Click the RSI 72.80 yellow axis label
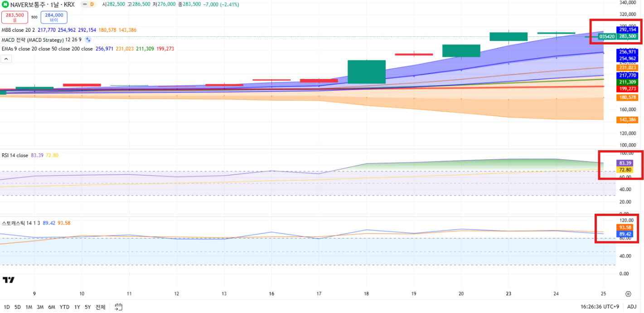This screenshot has height=313, width=644. pyautogui.click(x=625, y=170)
